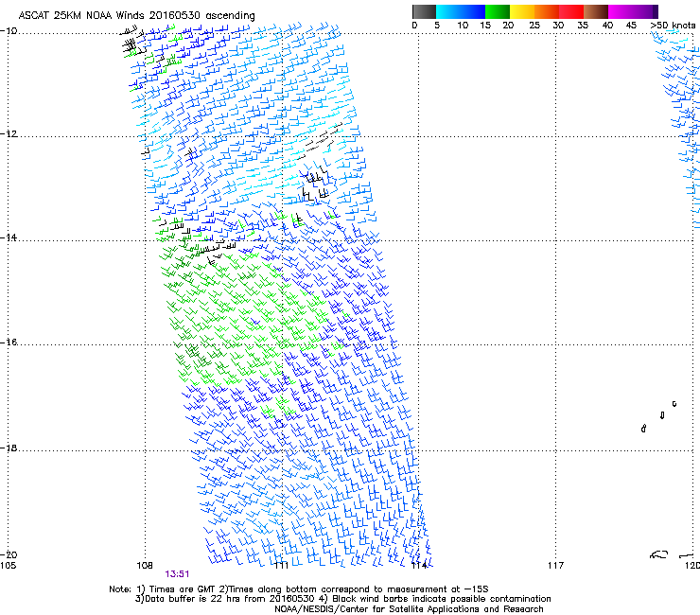The image size is (700, 615).
Task: Click the cyan-blue 5-15 knots legend band
Action: click(461, 11)
